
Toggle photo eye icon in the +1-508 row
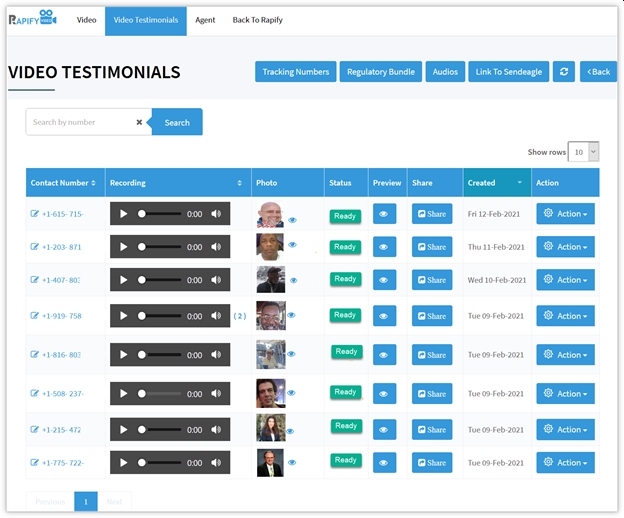click(292, 393)
